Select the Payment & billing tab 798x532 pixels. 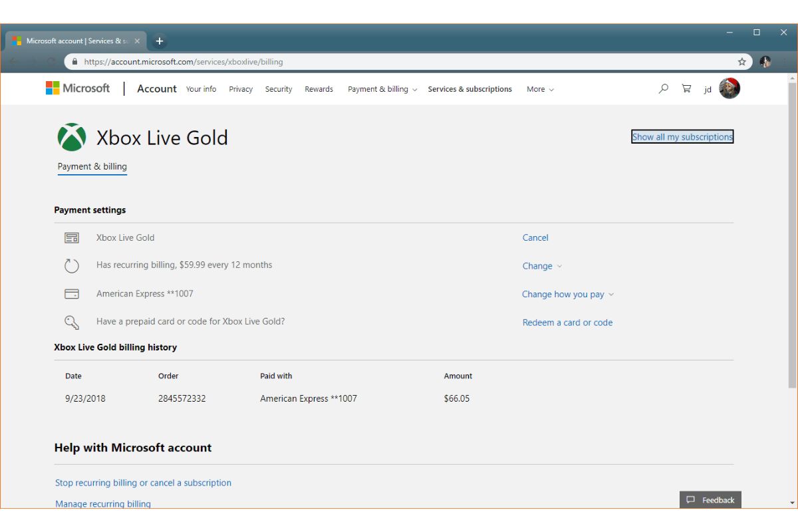pyautogui.click(x=92, y=167)
